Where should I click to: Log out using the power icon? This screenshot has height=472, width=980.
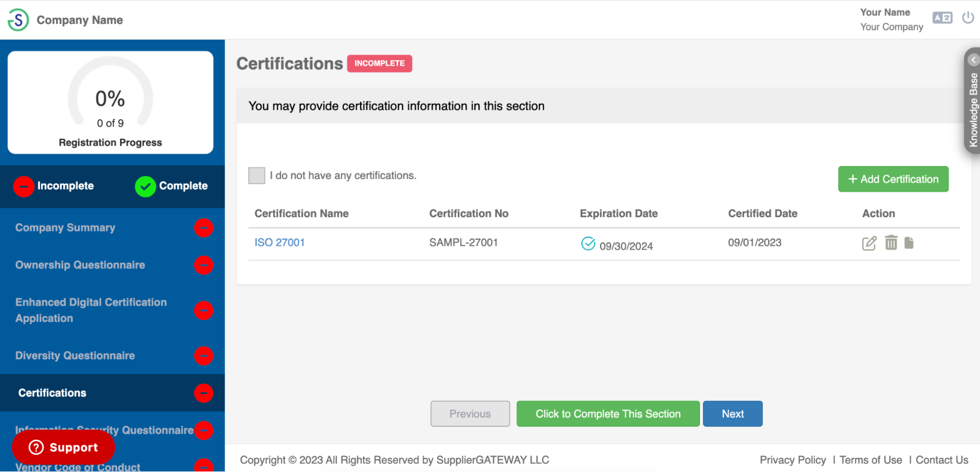(x=968, y=18)
